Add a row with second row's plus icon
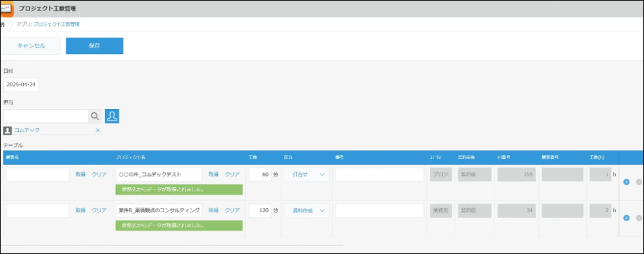The height and width of the screenshot is (254, 644). 627,218
